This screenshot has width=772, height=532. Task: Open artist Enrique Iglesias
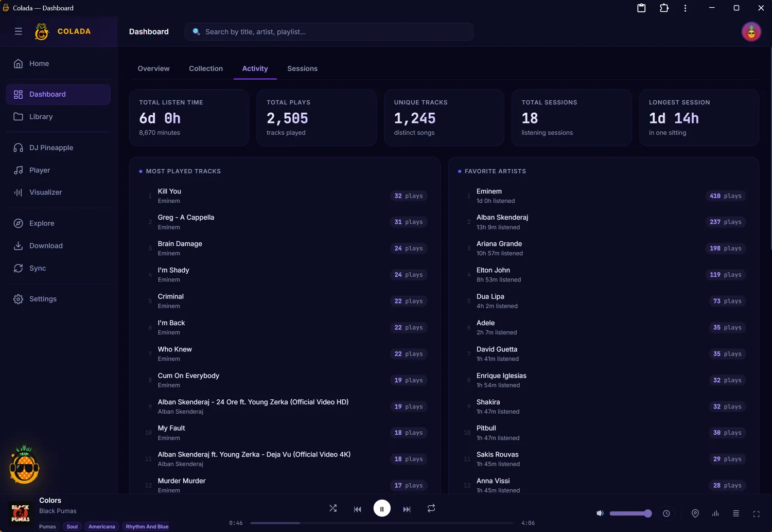click(603, 380)
